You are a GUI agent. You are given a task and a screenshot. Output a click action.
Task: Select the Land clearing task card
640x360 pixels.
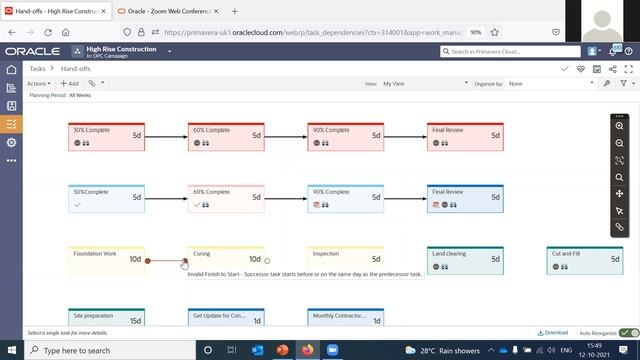coord(465,261)
